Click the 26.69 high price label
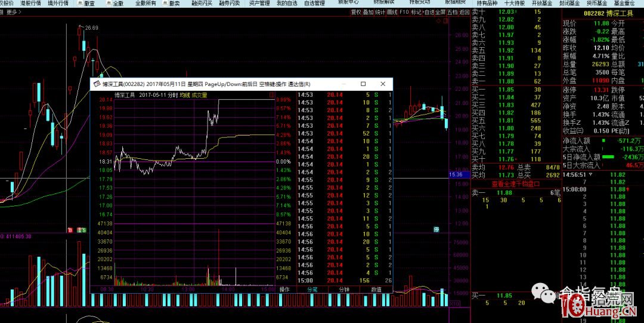644x323 pixels. [91, 28]
